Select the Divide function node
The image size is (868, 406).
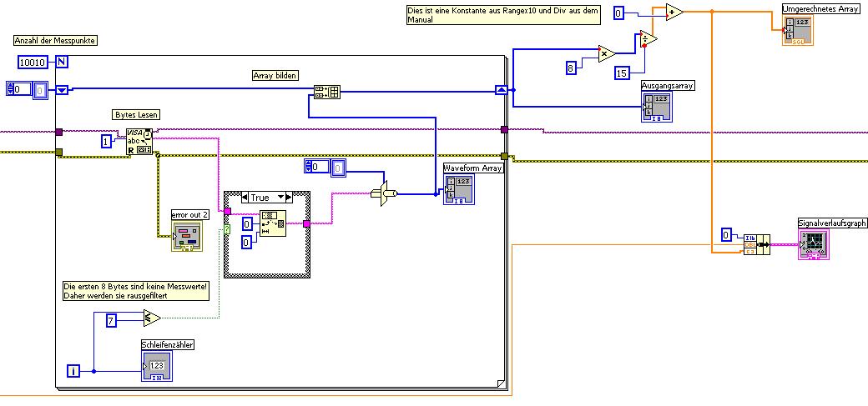coord(648,39)
